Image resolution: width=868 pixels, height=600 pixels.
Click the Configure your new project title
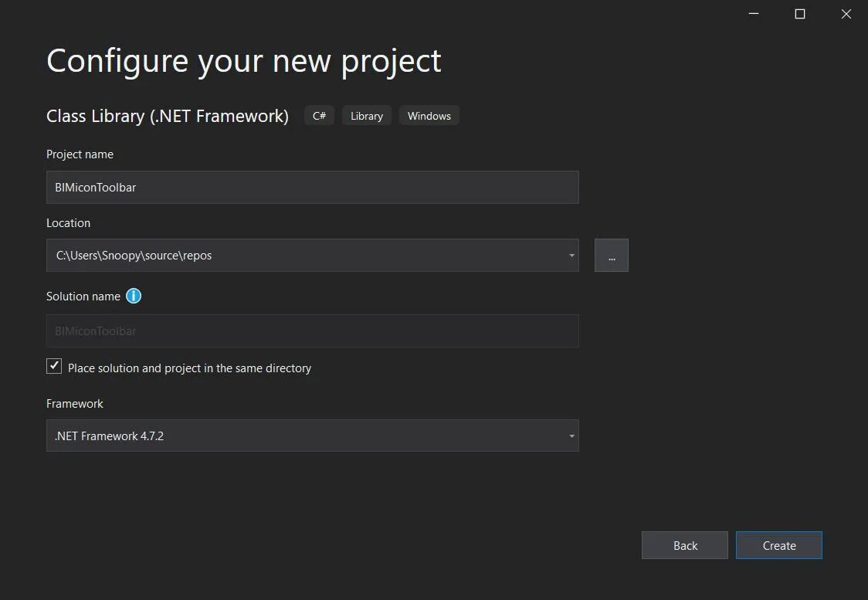point(244,61)
